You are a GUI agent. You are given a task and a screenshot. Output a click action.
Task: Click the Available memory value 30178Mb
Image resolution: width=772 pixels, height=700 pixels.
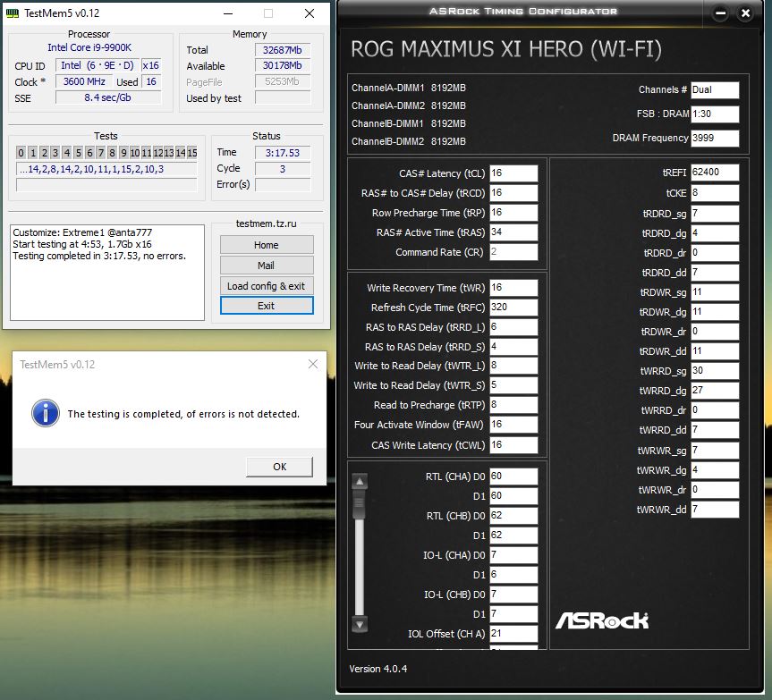(x=282, y=65)
